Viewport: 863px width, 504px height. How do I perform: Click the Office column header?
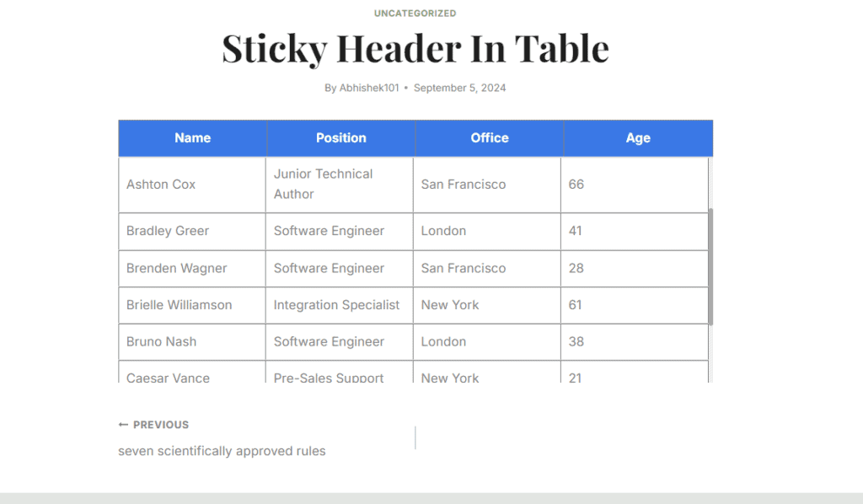(x=490, y=138)
